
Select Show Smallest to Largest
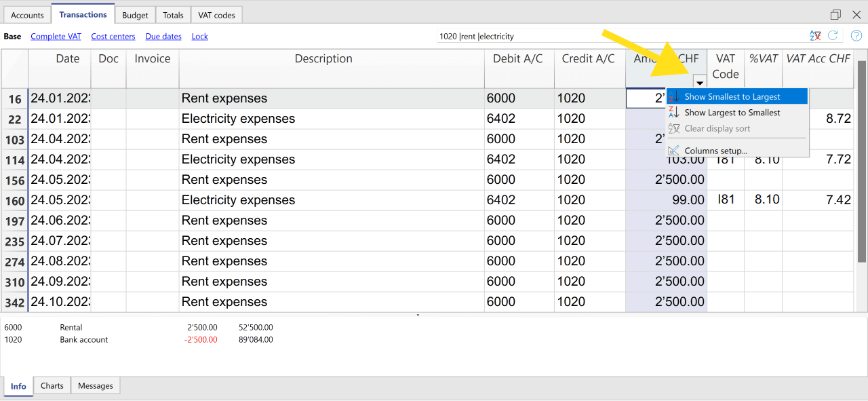pyautogui.click(x=732, y=97)
